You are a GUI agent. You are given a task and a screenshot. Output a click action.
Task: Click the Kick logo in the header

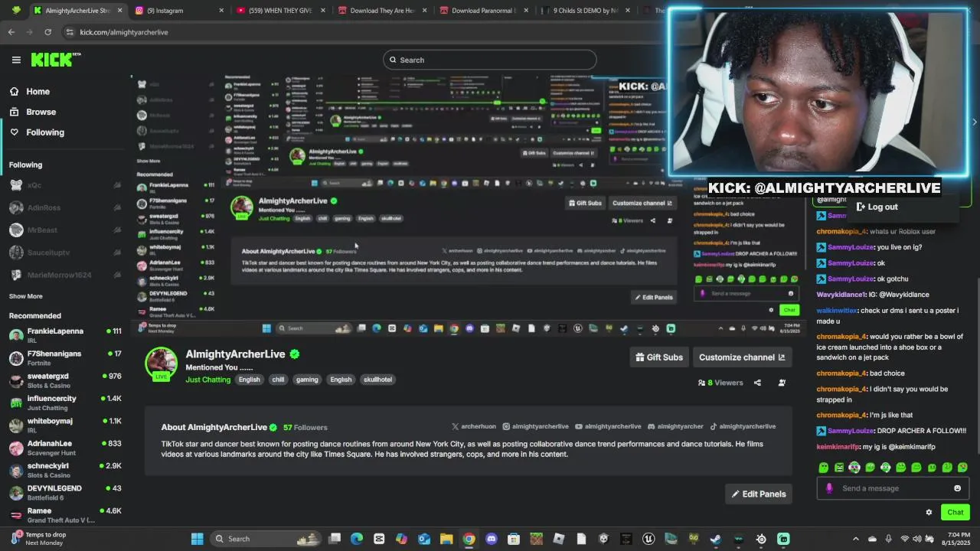pyautogui.click(x=55, y=60)
